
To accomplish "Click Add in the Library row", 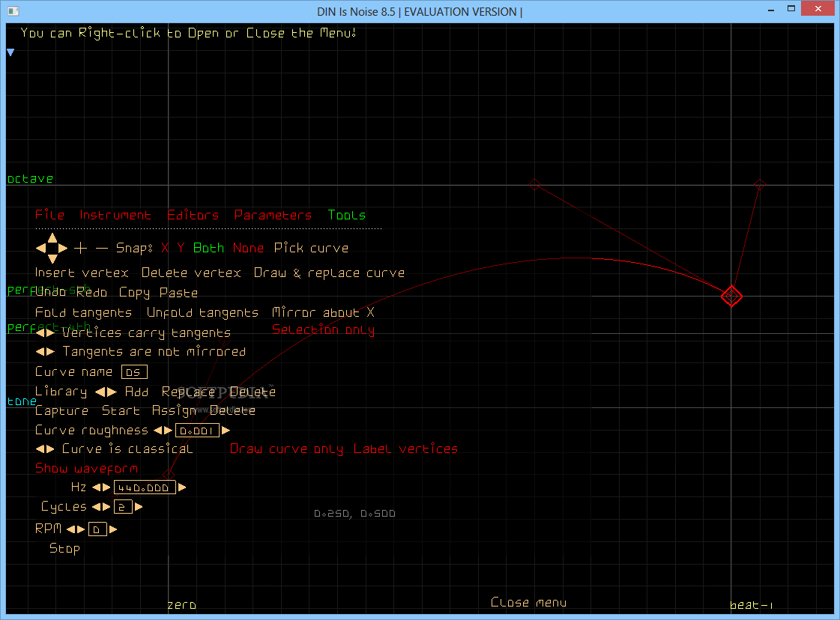I will pos(136,392).
